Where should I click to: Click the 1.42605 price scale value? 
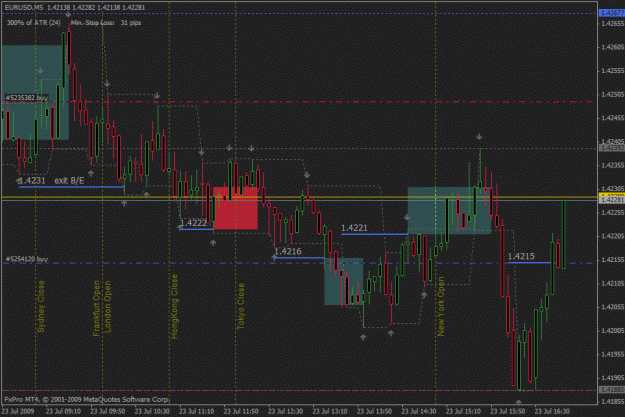[612, 47]
